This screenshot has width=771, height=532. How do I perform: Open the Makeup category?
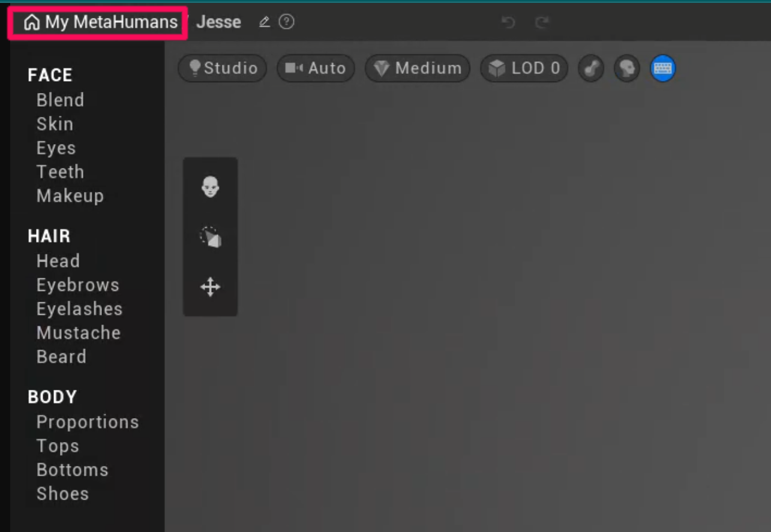pyautogui.click(x=70, y=196)
